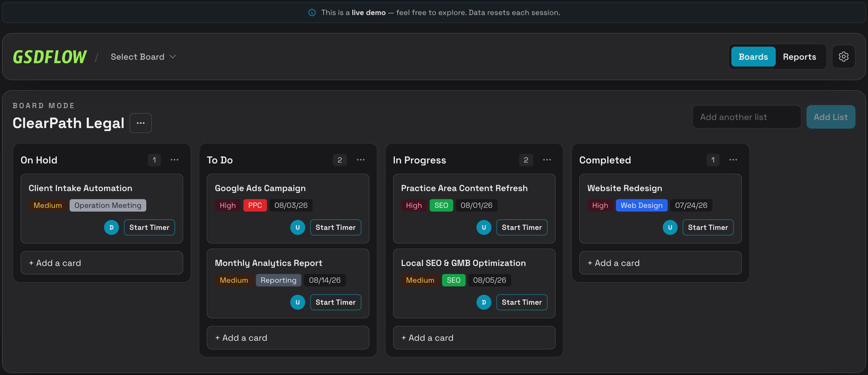Start Timer on Client Intake Automation
This screenshot has width=868, height=375.
pos(149,228)
